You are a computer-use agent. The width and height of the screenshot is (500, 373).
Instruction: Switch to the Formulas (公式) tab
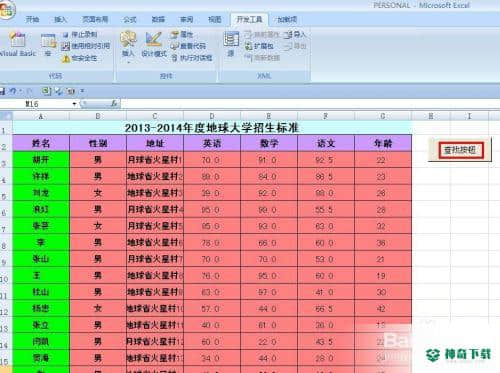(x=130, y=20)
